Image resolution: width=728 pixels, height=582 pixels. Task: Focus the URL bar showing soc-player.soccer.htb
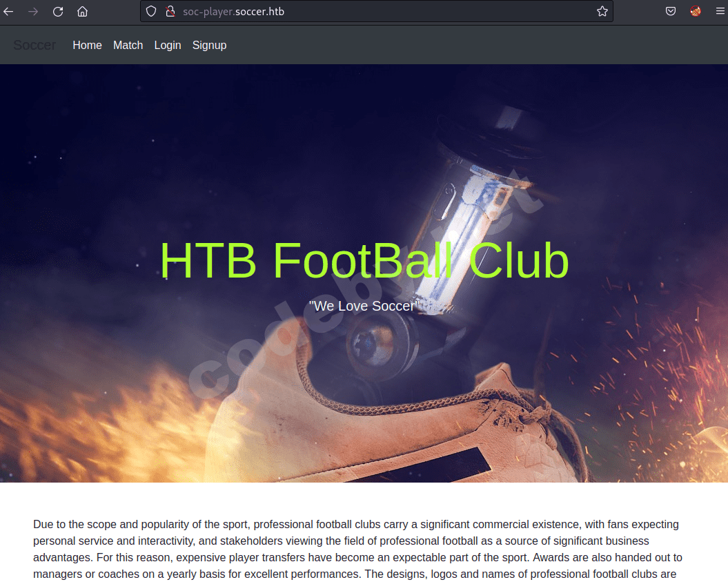pos(376,11)
